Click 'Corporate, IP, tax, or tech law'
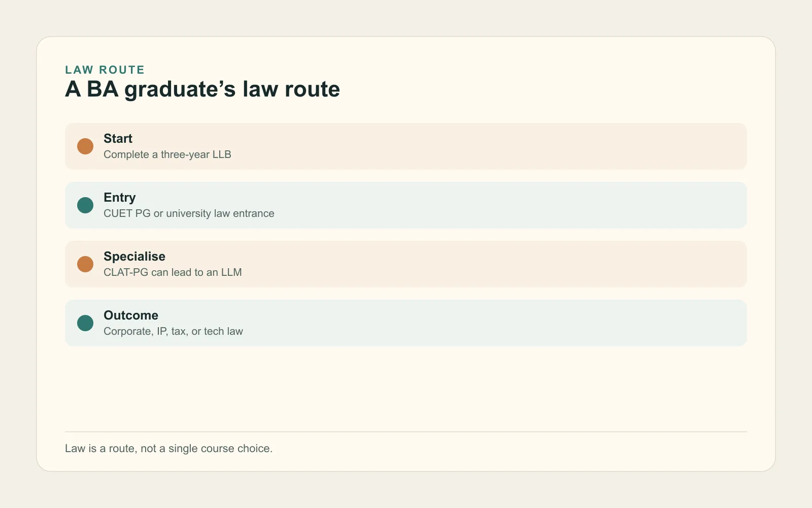Screen dimensions: 812x508 coord(173,331)
